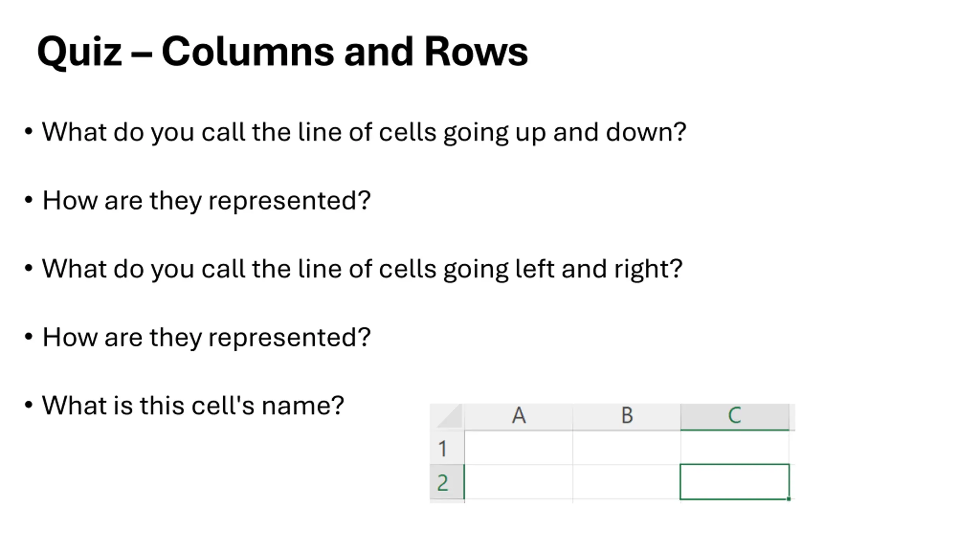
Task: Click cell A2 in the grid
Action: [x=519, y=482]
